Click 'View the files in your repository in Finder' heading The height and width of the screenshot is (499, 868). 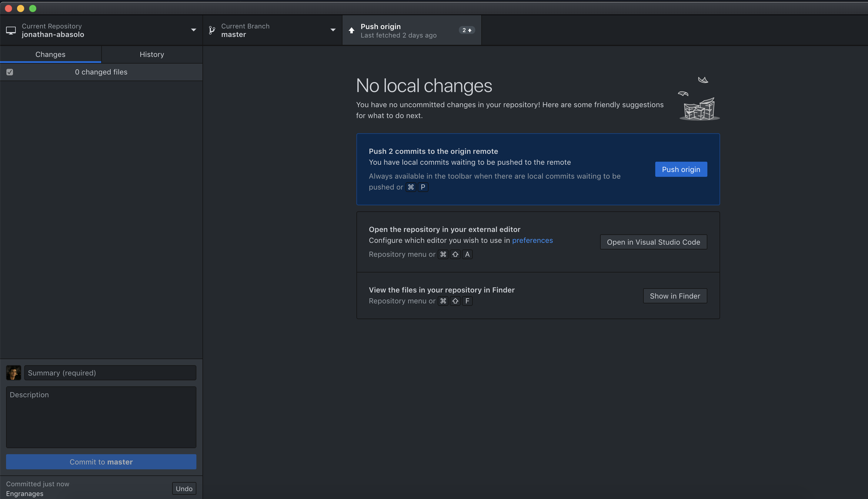click(442, 290)
